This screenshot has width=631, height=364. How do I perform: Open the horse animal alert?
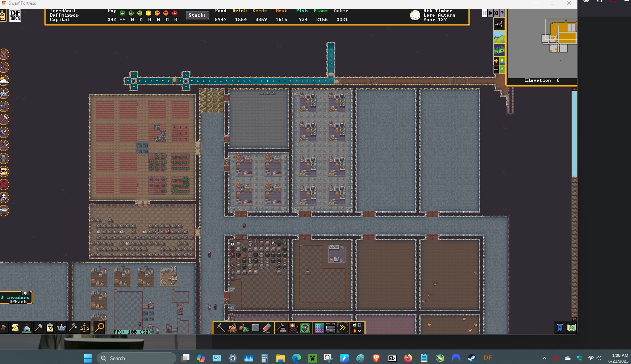[x=4, y=67]
